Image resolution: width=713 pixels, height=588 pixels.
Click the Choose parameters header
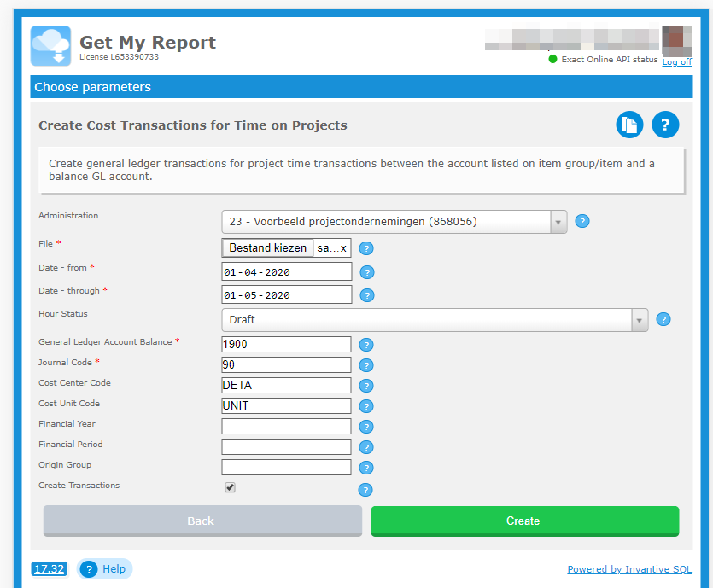(x=361, y=87)
